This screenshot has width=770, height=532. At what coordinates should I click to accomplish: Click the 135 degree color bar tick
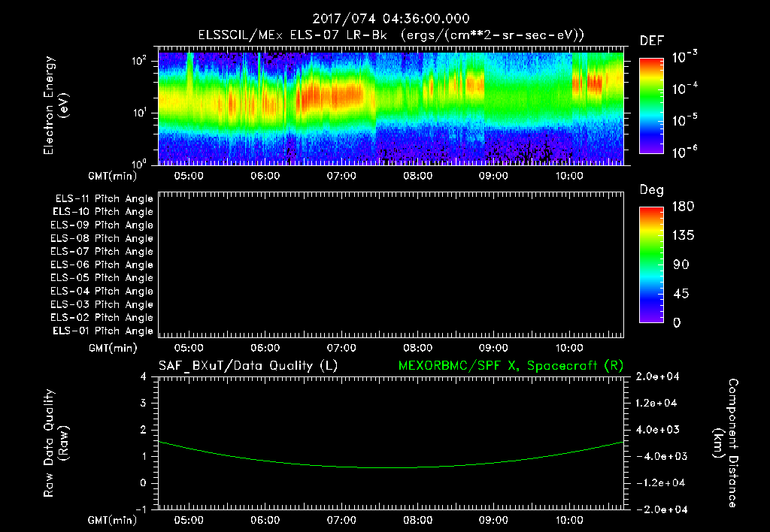683,236
